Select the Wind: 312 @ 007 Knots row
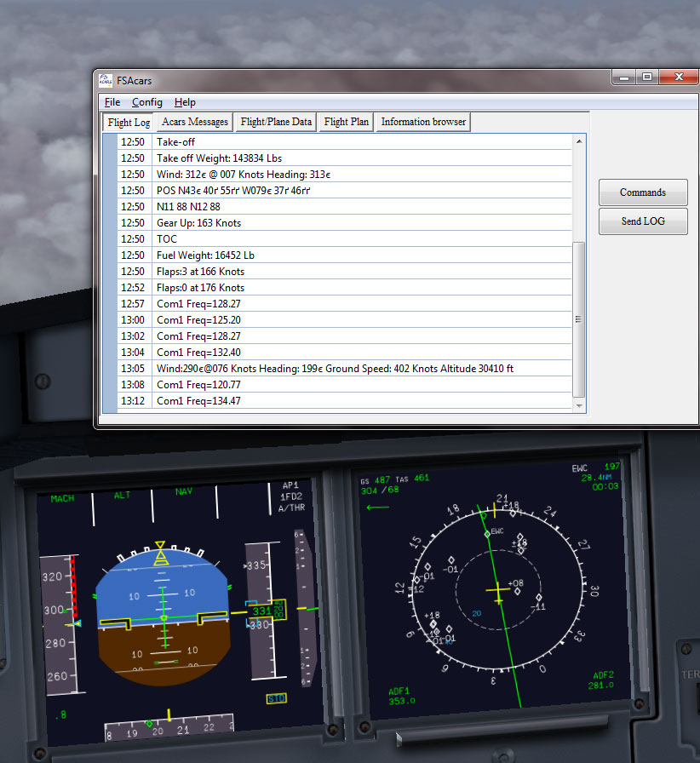 coord(344,175)
